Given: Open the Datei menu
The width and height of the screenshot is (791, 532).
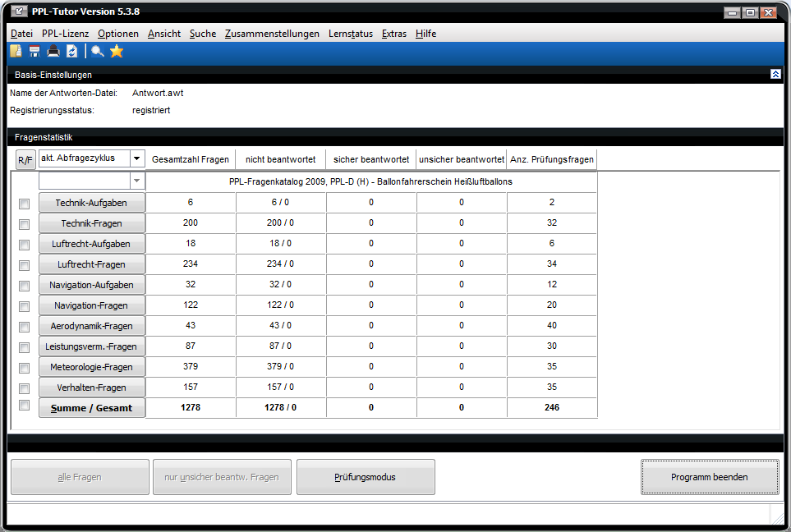Looking at the screenshot, I should 21,34.
